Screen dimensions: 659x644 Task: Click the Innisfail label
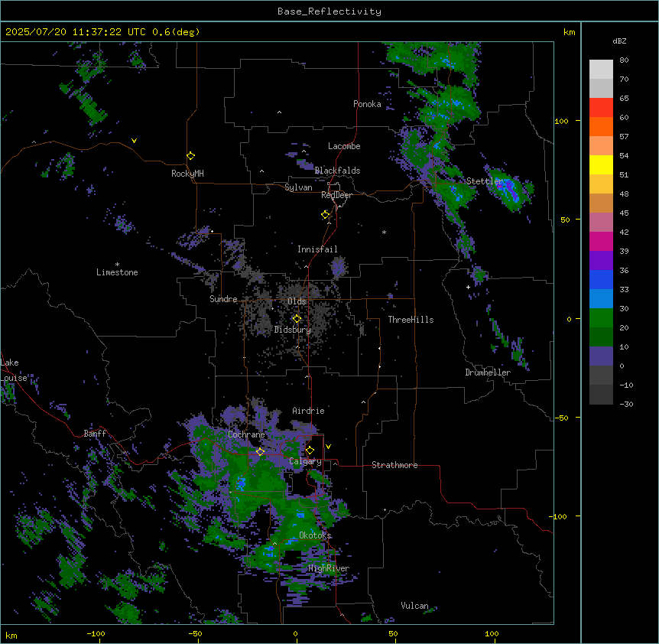(x=317, y=249)
